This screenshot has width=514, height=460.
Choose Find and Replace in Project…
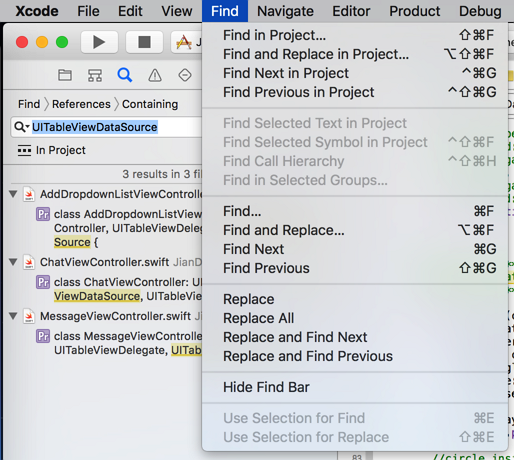pos(355,54)
